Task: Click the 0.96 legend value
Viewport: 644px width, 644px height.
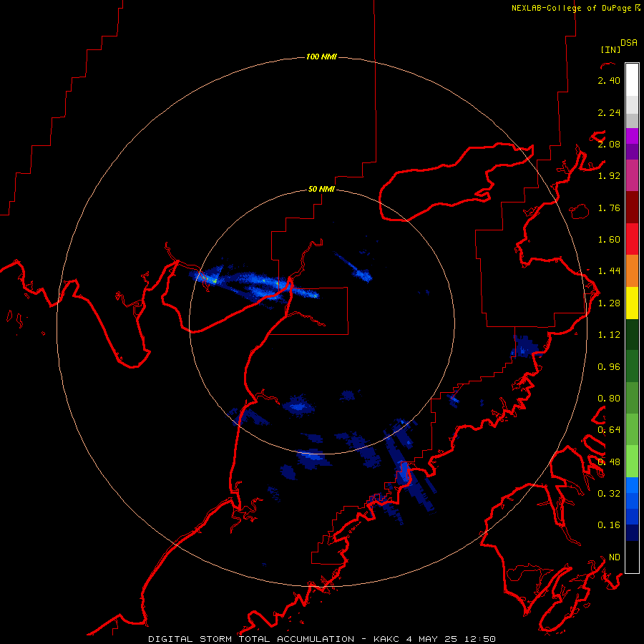Action: coord(609,367)
